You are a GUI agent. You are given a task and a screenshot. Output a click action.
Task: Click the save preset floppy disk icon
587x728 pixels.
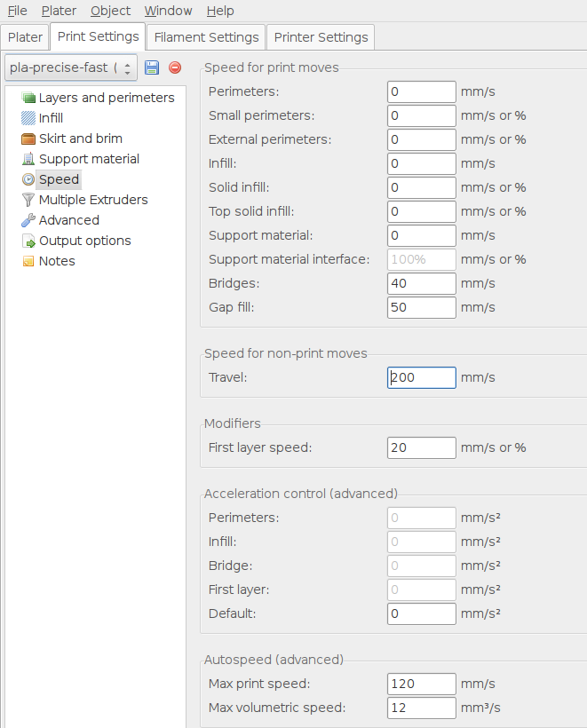(152, 67)
